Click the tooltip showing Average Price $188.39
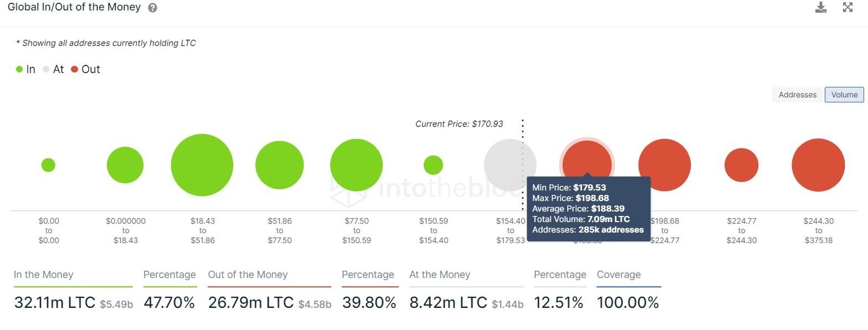868x330 pixels. point(588,209)
